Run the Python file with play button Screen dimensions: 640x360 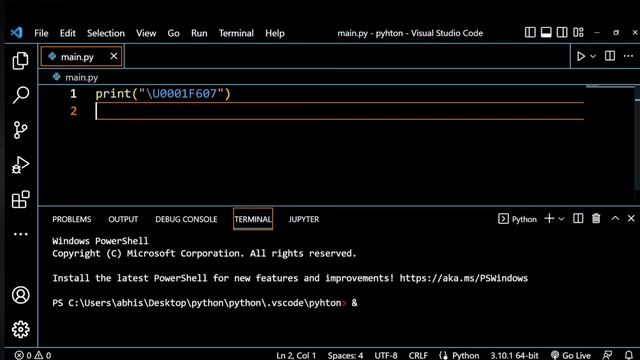point(580,56)
